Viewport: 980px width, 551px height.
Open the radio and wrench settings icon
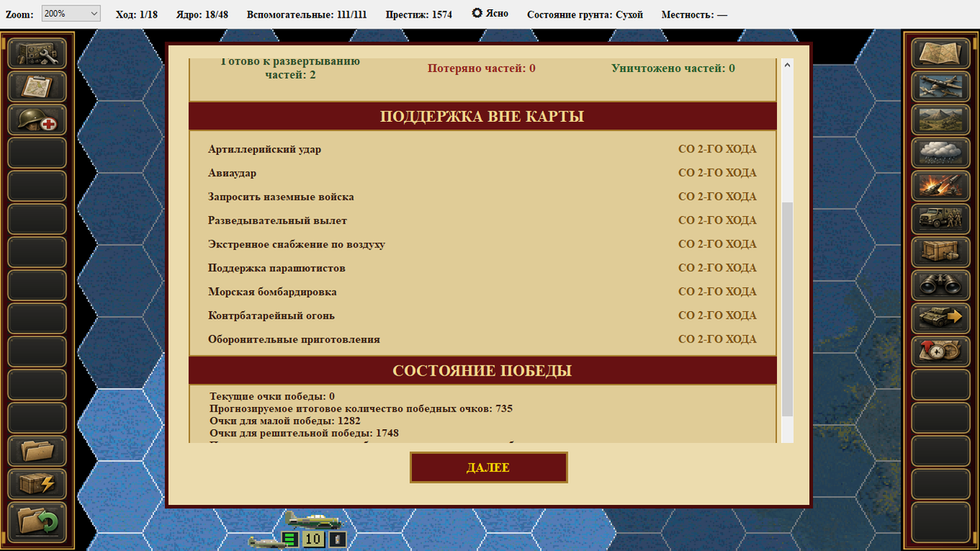point(37,54)
